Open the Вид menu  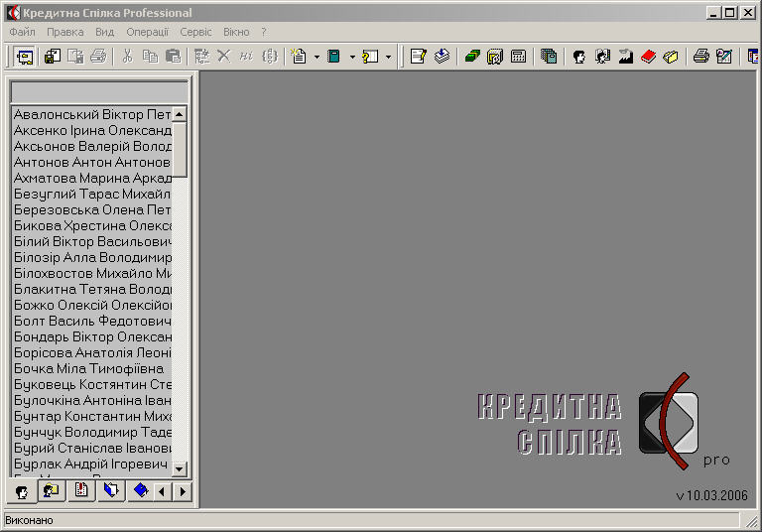[104, 32]
